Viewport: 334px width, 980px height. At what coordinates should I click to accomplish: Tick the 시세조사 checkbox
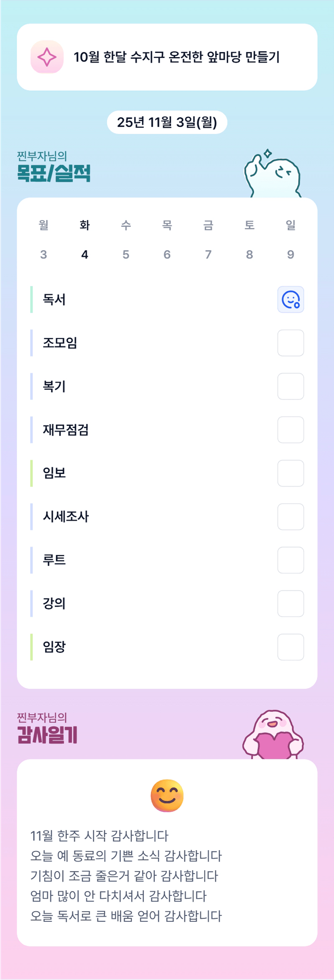(290, 516)
